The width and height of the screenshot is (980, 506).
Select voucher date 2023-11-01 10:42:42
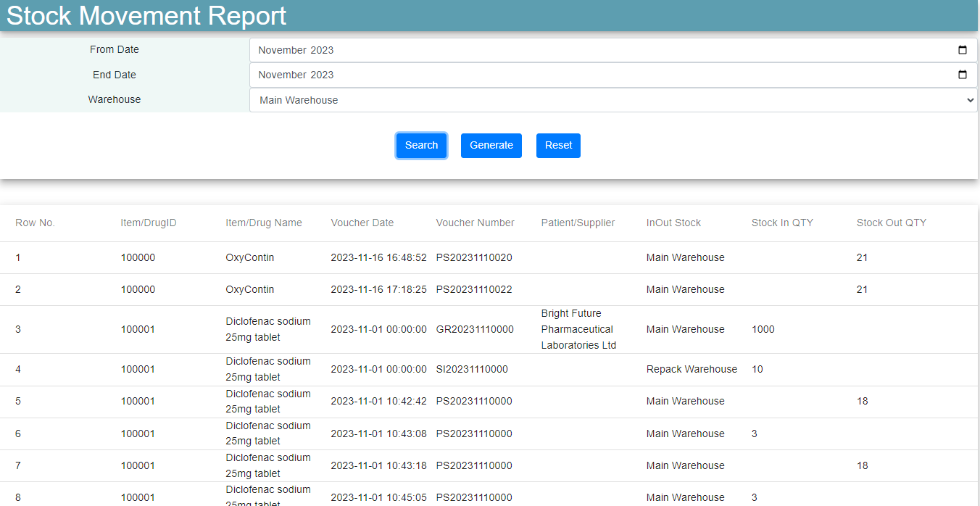pos(379,401)
